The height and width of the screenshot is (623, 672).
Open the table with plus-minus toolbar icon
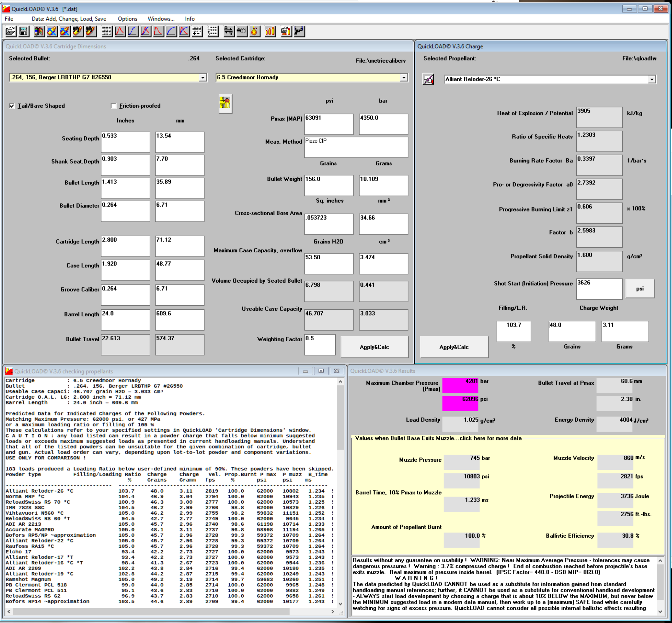pyautogui.click(x=197, y=31)
